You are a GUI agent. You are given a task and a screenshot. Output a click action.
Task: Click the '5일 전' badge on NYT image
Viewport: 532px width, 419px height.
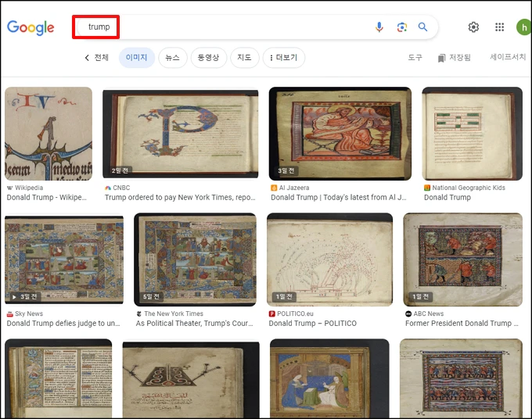point(151,296)
